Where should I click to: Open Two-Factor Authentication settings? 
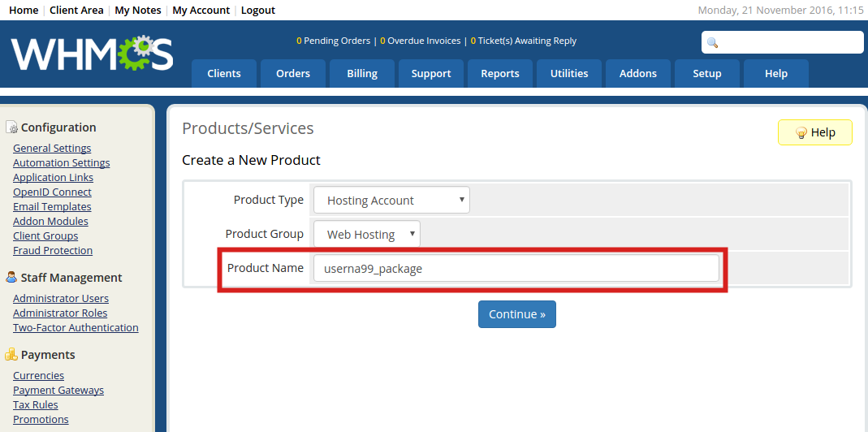pyautogui.click(x=76, y=328)
